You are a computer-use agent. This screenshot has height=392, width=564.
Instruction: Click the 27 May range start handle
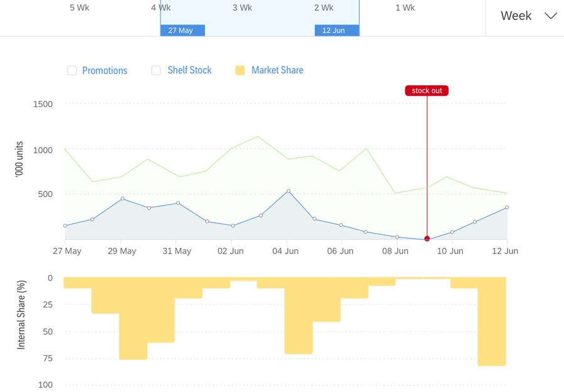[x=183, y=31]
